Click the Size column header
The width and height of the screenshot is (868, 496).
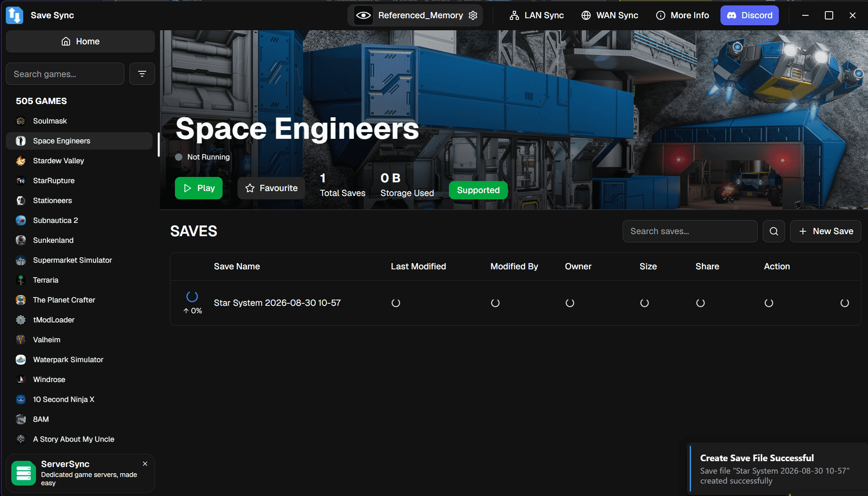point(648,266)
